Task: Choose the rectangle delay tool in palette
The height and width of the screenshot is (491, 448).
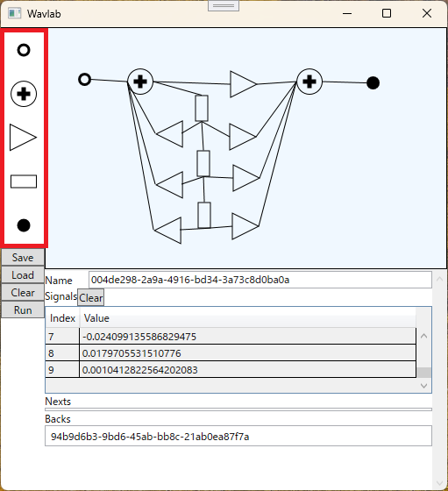Action: (24, 181)
